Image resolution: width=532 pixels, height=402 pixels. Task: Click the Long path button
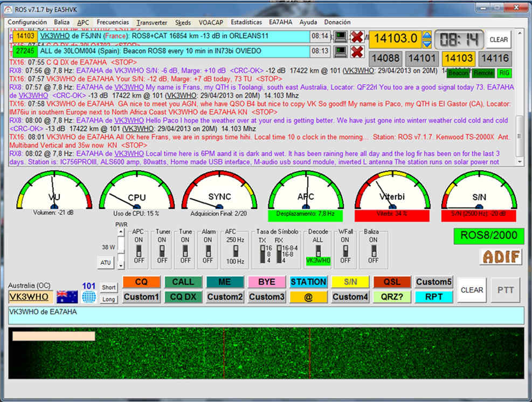click(x=108, y=299)
